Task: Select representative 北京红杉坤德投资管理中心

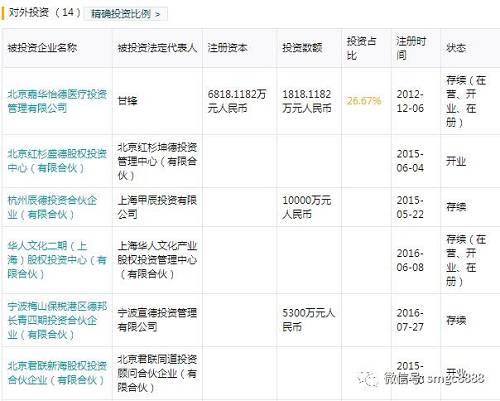Action: [157, 161]
